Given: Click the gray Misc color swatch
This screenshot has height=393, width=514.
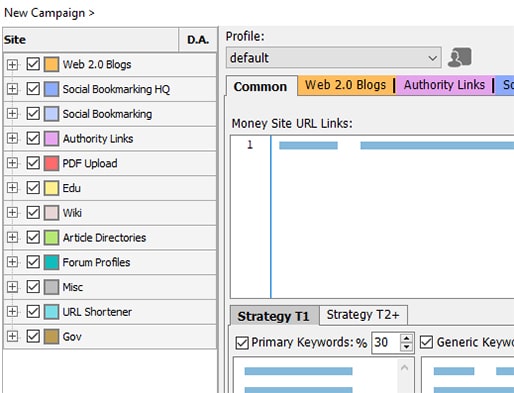Looking at the screenshot, I should click(51, 287).
